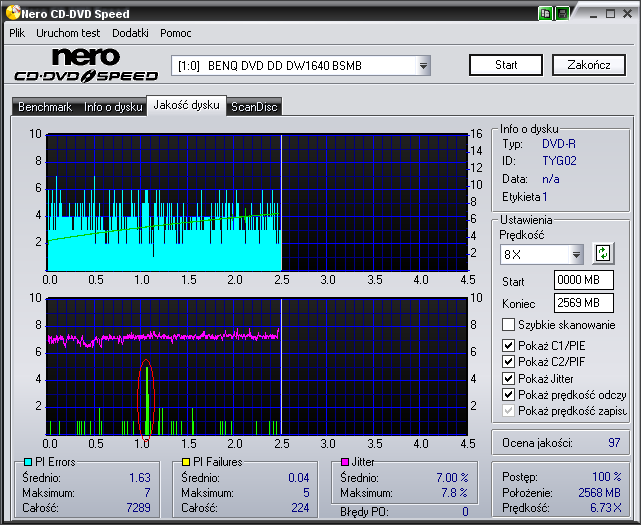This screenshot has width=641, height=525.
Task: Click PI Failures Całość value 224
Action: pos(300,508)
